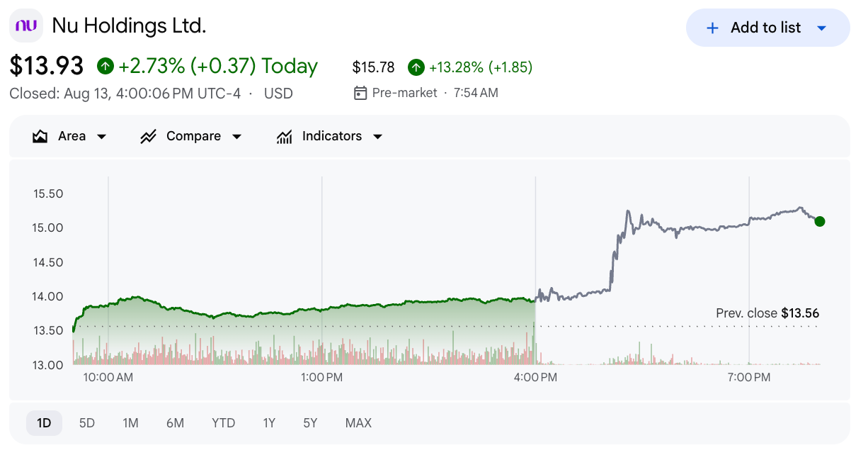Expand the Indicators dropdown arrow
The height and width of the screenshot is (455, 868).
(x=377, y=136)
